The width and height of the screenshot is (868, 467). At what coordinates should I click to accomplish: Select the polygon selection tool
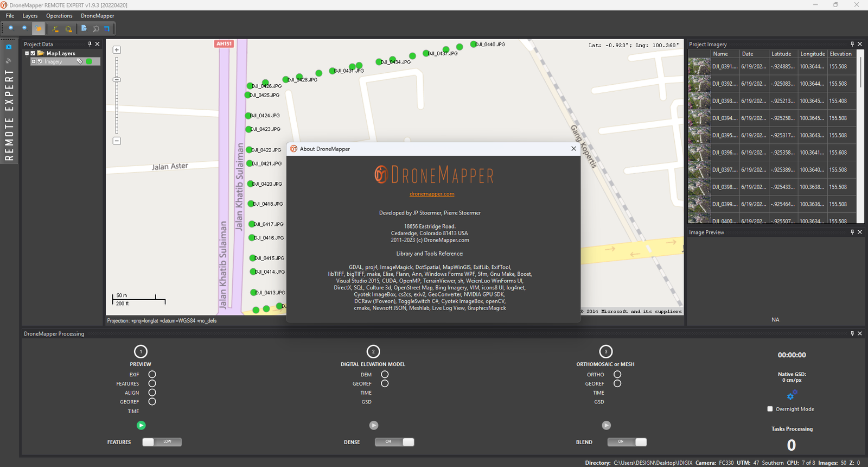pyautogui.click(x=96, y=29)
